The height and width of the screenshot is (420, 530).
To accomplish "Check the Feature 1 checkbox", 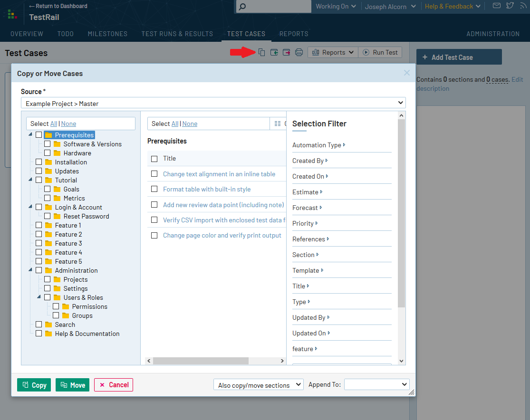I will [x=39, y=225].
